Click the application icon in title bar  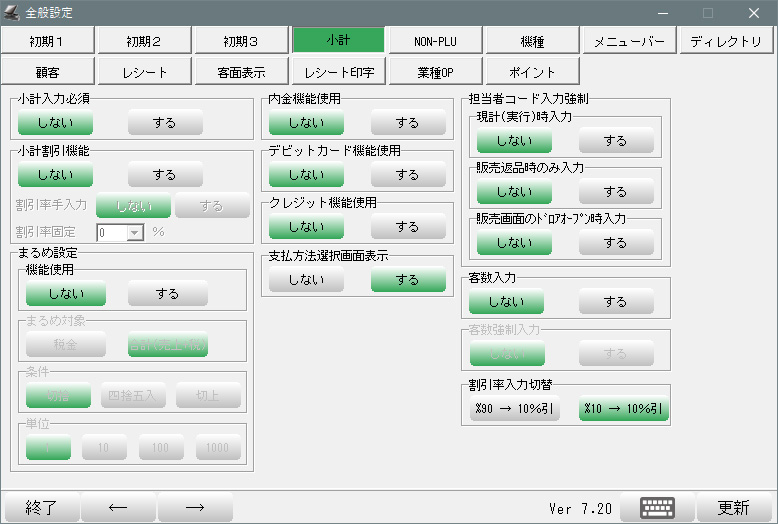[x=12, y=13]
